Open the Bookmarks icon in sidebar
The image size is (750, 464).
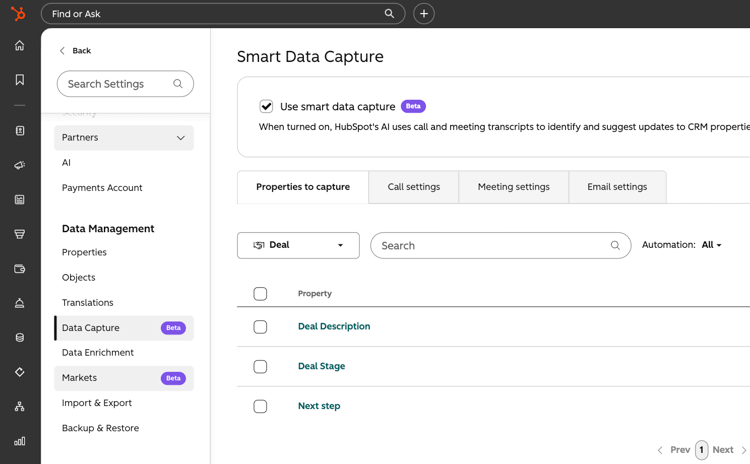click(20, 79)
